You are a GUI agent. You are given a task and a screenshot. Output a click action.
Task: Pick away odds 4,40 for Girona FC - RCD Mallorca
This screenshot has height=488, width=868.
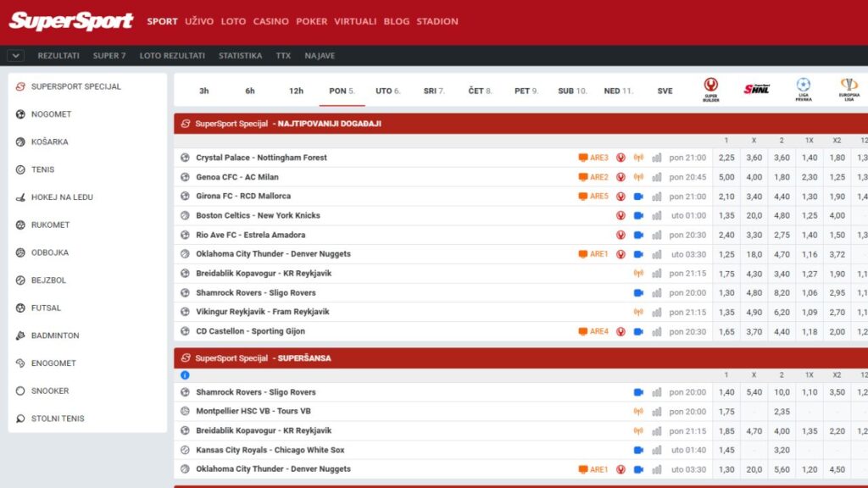782,197
